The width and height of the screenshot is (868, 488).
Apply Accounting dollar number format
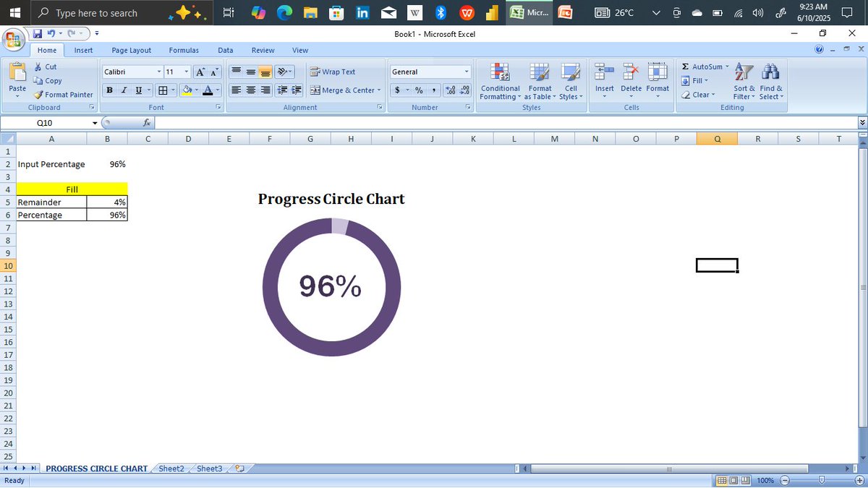(398, 90)
